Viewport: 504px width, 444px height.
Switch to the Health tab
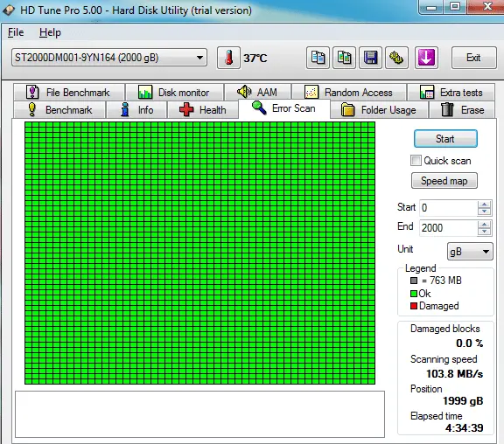click(x=203, y=110)
